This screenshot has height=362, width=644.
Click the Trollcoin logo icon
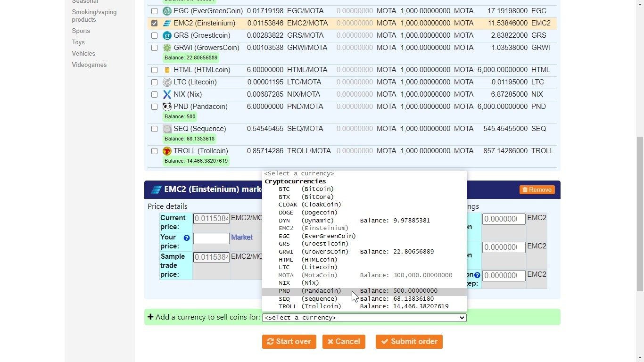167,151
